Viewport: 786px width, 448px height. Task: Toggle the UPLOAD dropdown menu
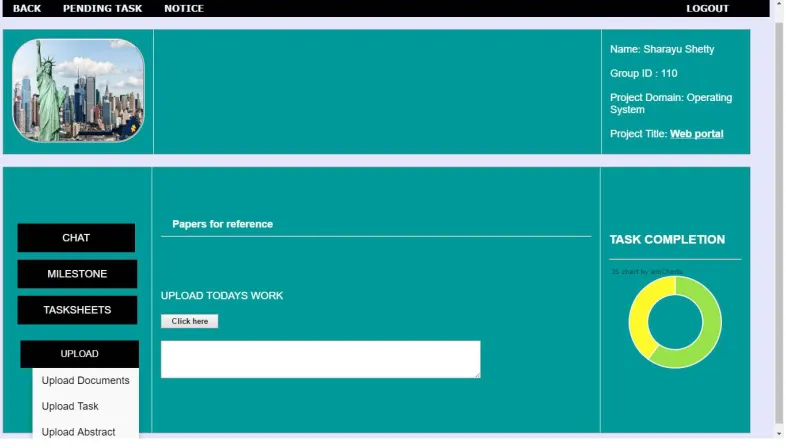[x=79, y=354]
